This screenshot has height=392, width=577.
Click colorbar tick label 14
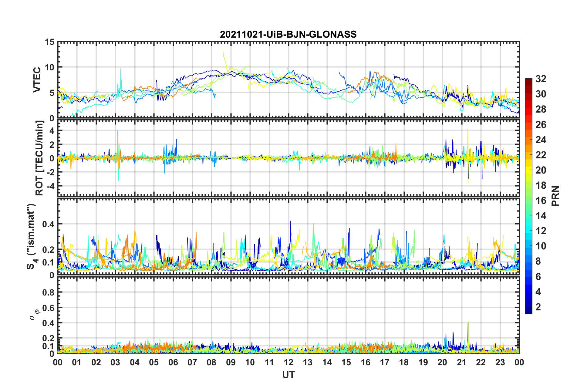[x=541, y=215]
